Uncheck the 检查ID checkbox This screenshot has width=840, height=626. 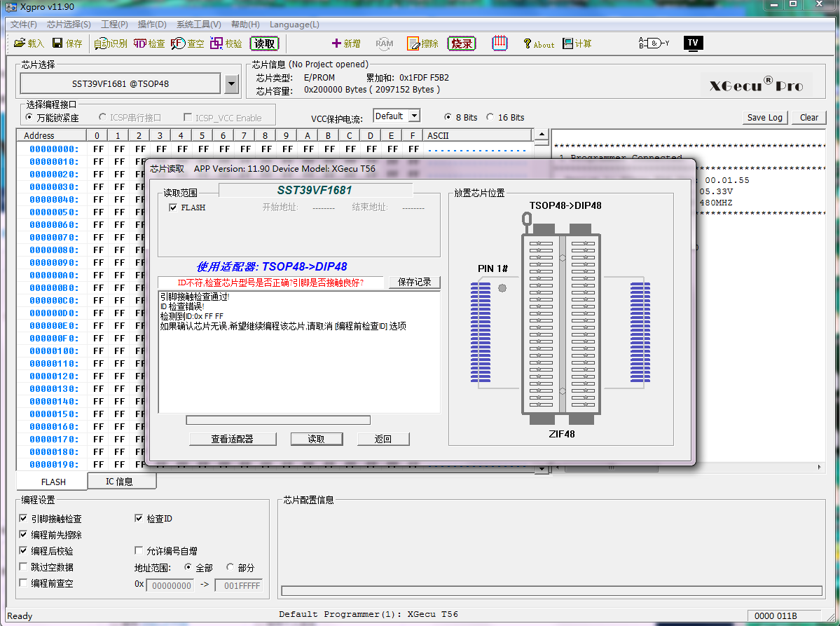[x=139, y=519]
